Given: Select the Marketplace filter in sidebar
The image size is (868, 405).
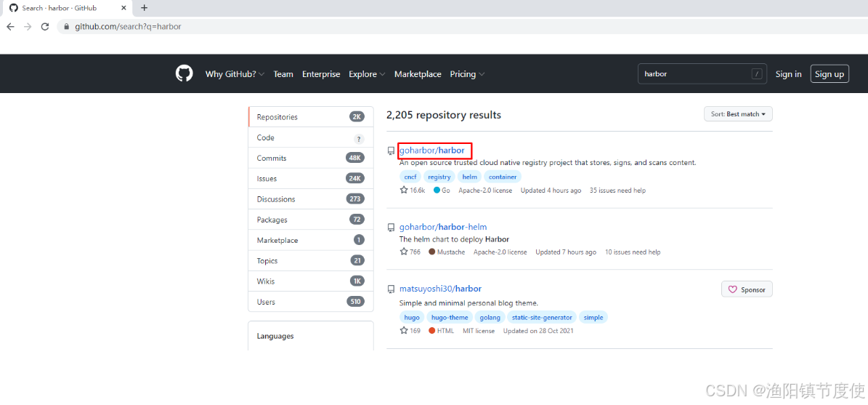Looking at the screenshot, I should click(x=311, y=241).
